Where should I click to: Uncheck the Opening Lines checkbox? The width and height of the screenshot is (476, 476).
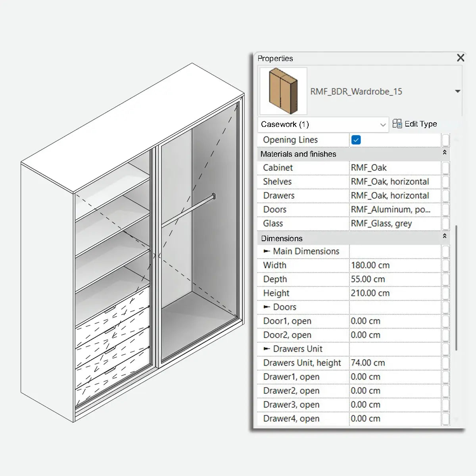[356, 140]
